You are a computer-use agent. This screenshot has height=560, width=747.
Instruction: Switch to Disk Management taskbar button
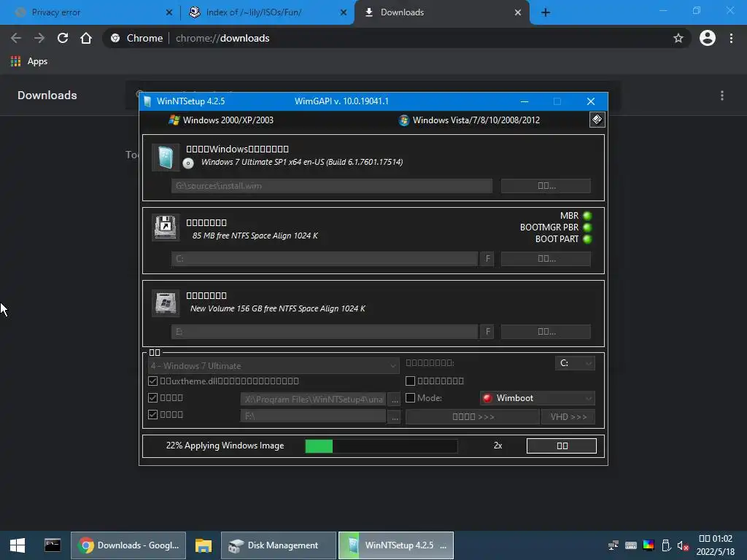(279, 545)
